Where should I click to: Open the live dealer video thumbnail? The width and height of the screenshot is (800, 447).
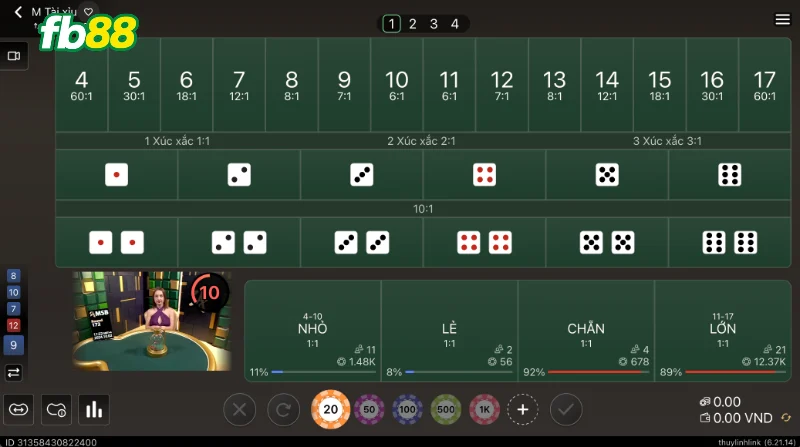152,321
